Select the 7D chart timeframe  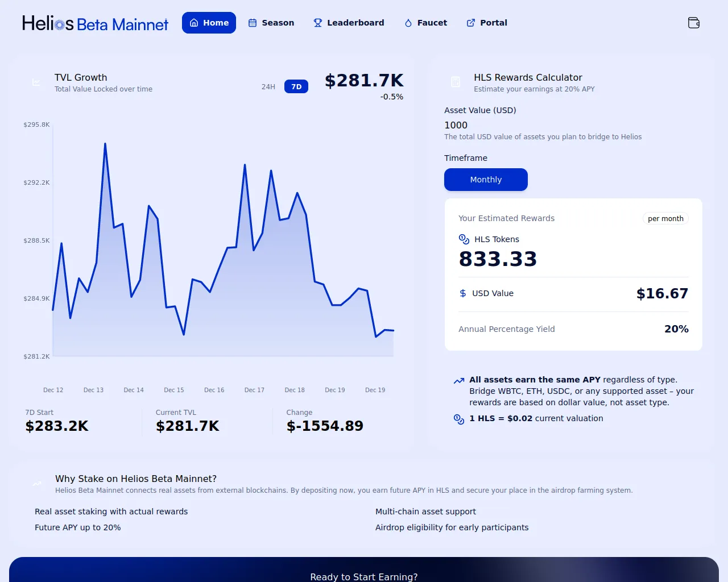pyautogui.click(x=296, y=86)
